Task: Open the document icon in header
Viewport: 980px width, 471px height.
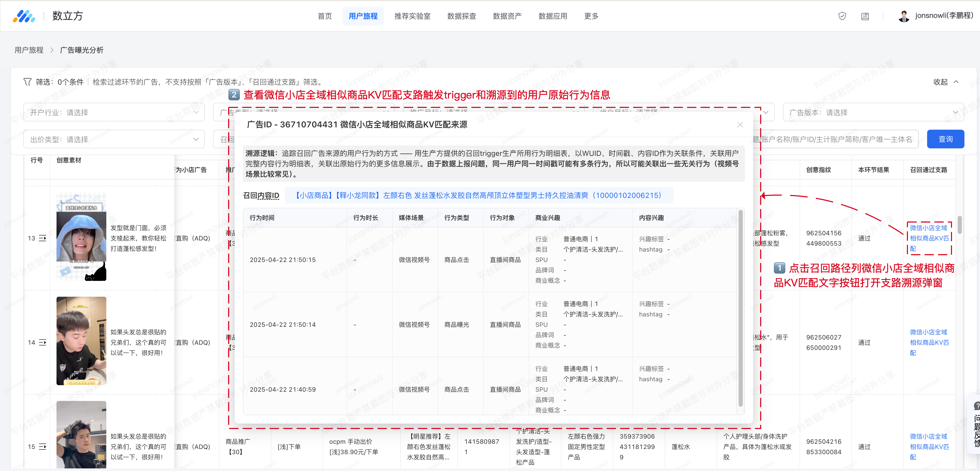Action: pos(865,16)
